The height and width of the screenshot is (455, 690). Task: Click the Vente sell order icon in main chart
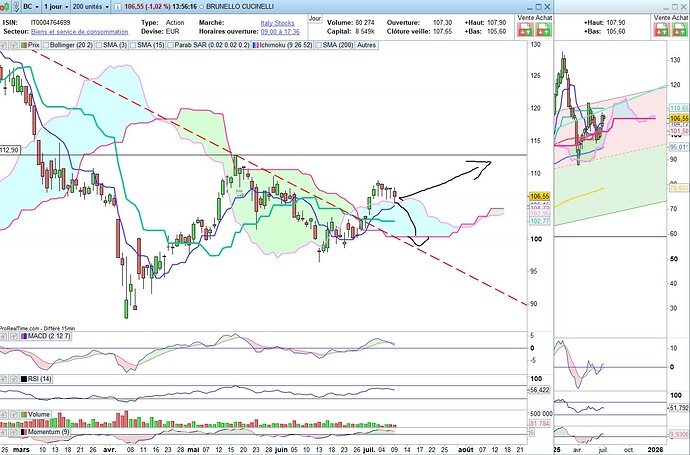click(525, 29)
